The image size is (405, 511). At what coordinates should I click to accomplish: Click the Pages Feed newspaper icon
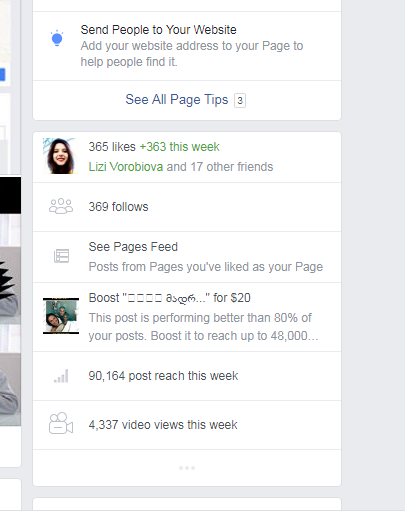(x=61, y=256)
